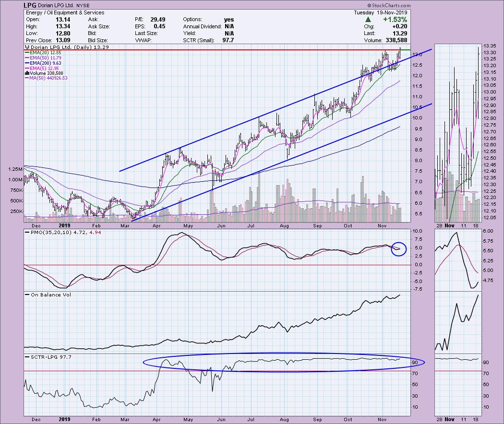Select the EMA(20) legend entry
504x424 pixels.
click(42, 53)
